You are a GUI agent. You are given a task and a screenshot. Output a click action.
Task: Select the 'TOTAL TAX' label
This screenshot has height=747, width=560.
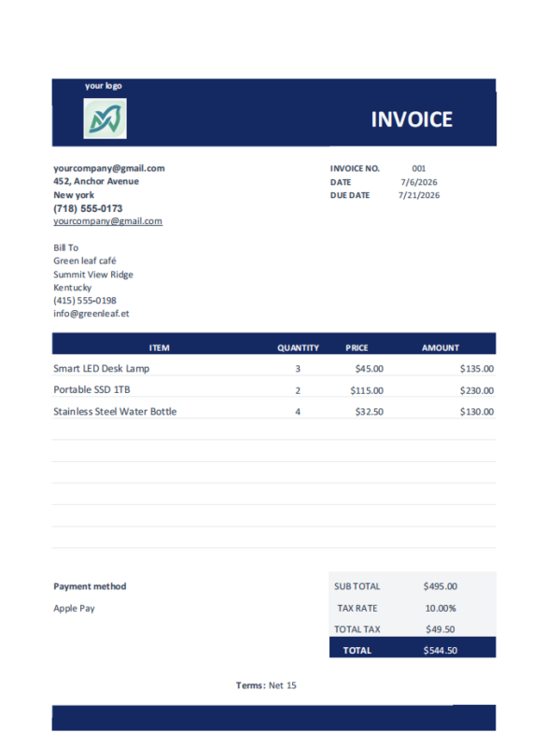coord(357,629)
